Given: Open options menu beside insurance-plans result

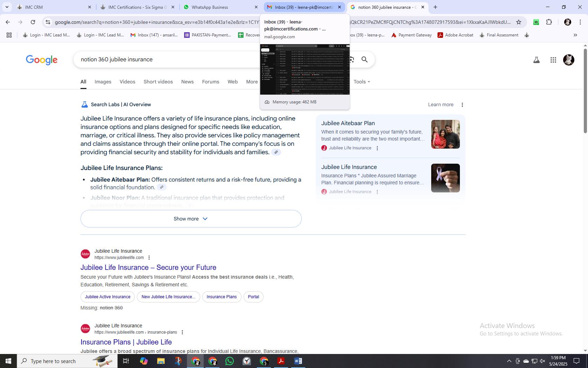Looking at the screenshot, I should 182,332.
